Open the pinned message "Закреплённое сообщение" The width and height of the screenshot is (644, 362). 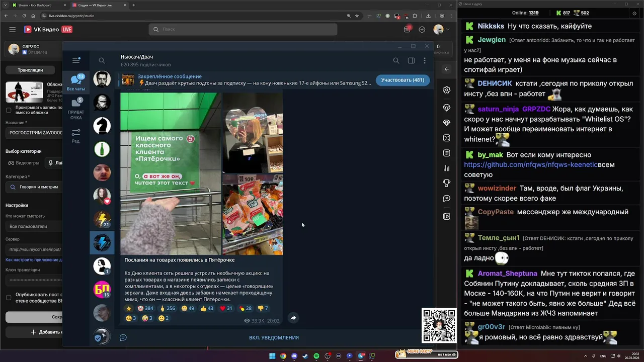click(247, 80)
